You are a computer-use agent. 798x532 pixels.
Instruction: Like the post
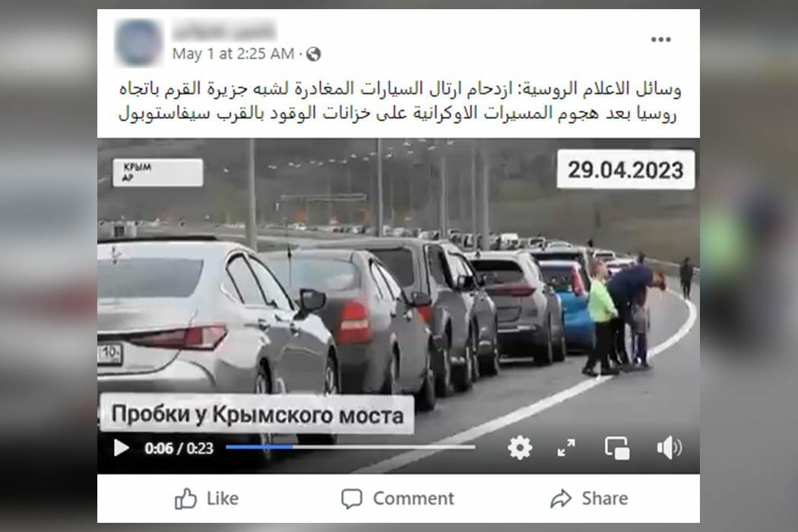(x=207, y=499)
